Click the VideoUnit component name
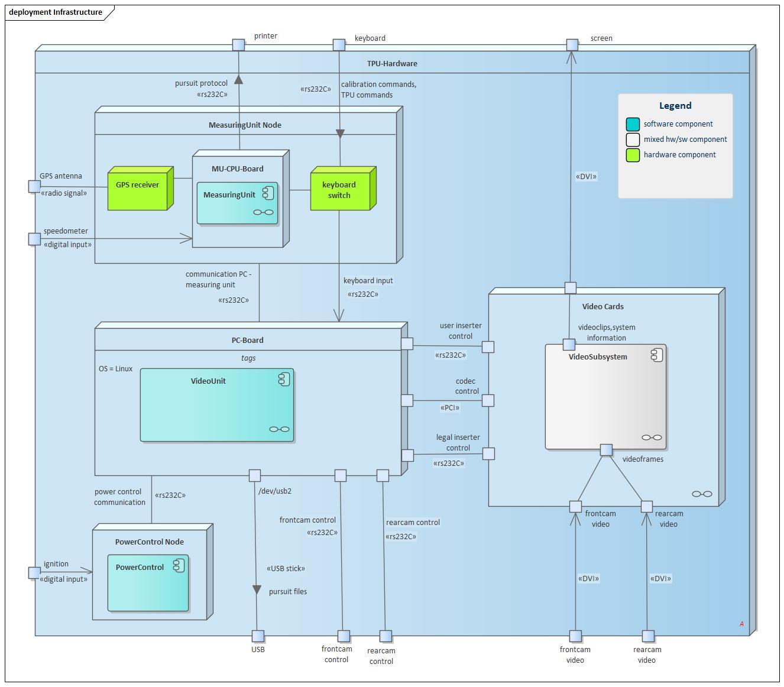 208,381
